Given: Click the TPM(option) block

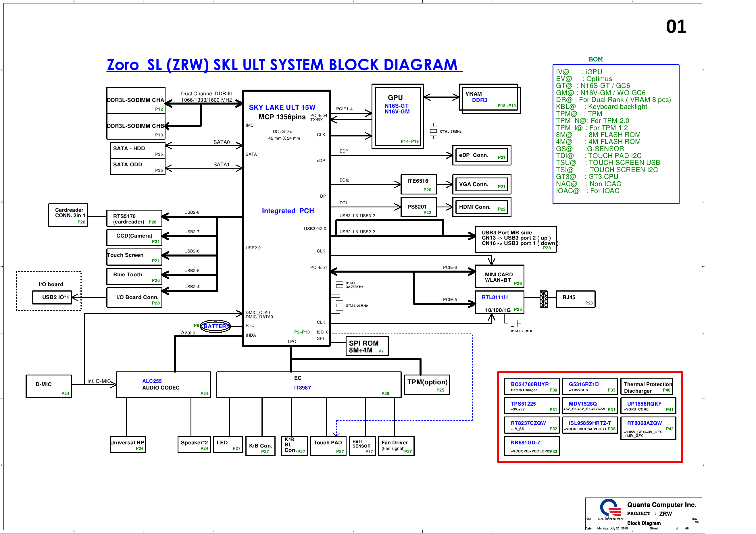Looking at the screenshot, I should (427, 385).
